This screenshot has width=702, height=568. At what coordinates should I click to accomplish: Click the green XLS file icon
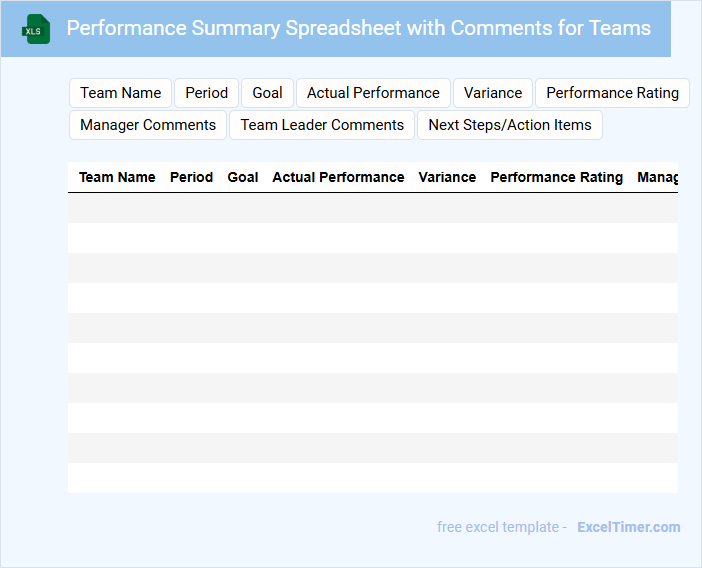pos(36,29)
